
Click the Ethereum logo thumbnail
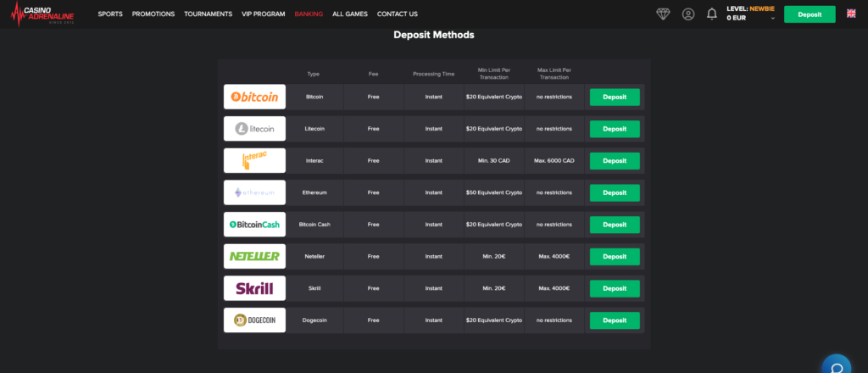click(x=254, y=192)
